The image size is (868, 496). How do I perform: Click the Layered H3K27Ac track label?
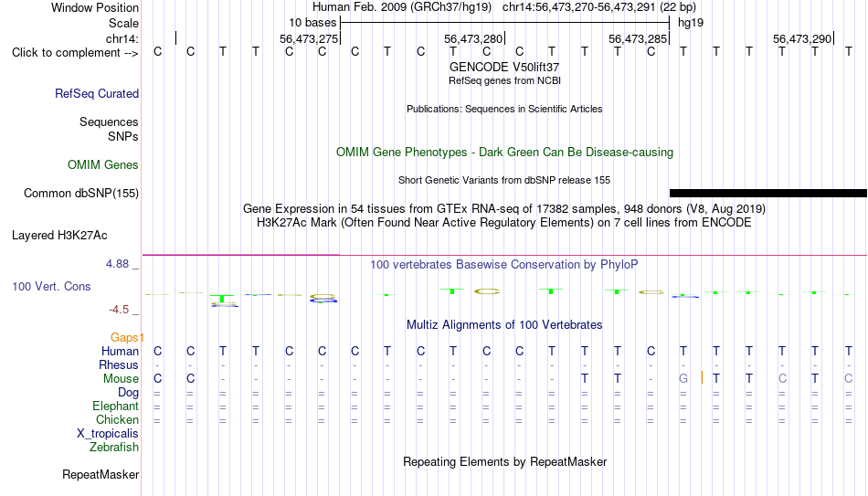59,236
